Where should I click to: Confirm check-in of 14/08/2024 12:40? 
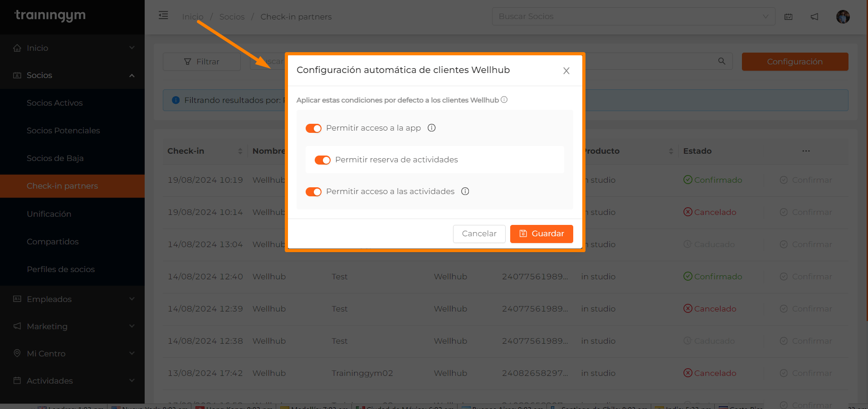pos(806,277)
